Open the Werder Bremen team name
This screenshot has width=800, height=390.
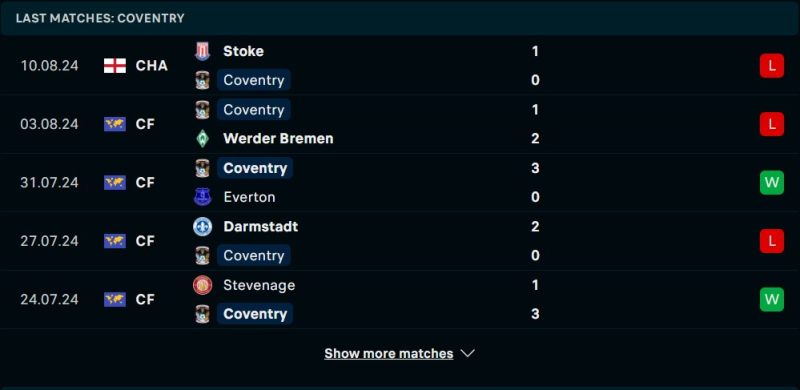(278, 139)
